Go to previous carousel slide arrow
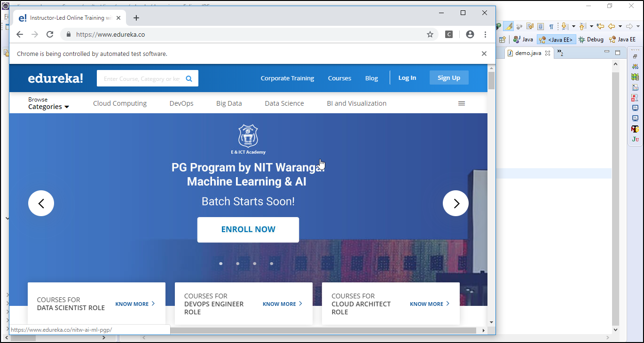The height and width of the screenshot is (343, 644). pyautogui.click(x=41, y=203)
